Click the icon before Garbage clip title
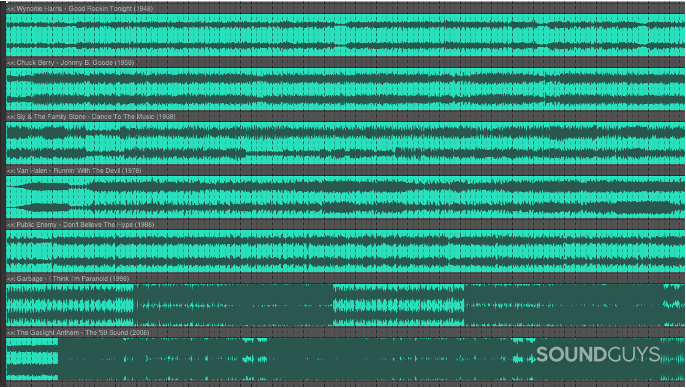 point(11,279)
